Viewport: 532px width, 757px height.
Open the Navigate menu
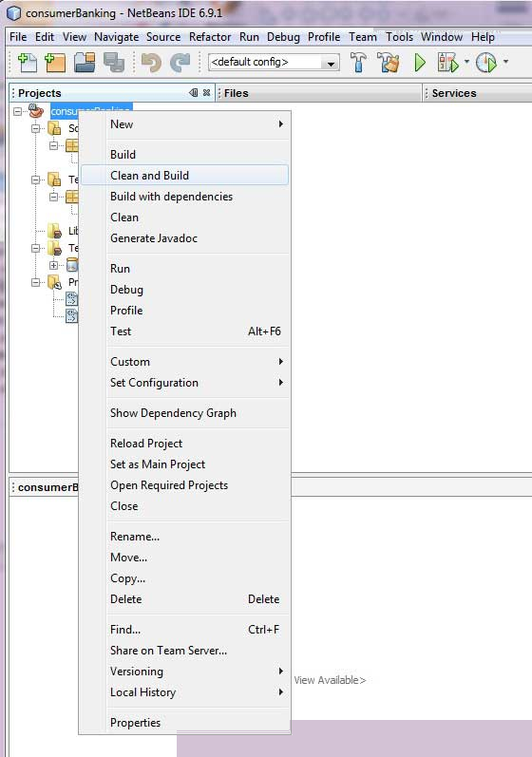116,37
